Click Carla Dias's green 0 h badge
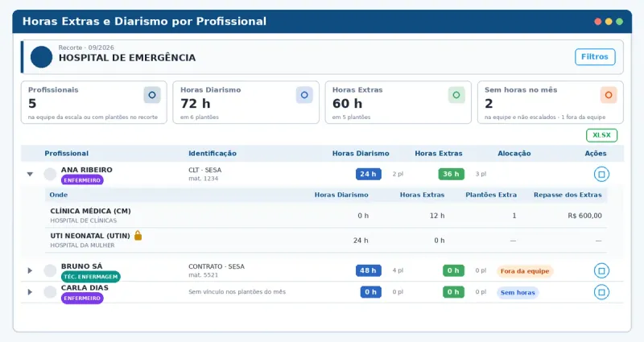644x342 pixels. pos(453,292)
